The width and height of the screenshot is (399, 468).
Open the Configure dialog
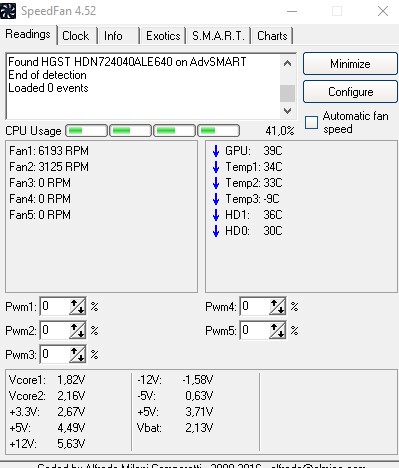[x=350, y=92]
